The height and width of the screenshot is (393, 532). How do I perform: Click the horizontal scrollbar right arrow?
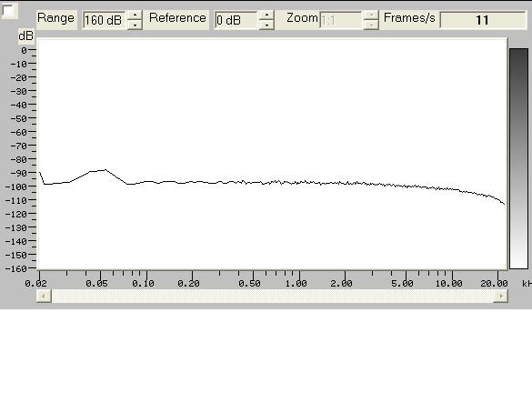tap(501, 296)
